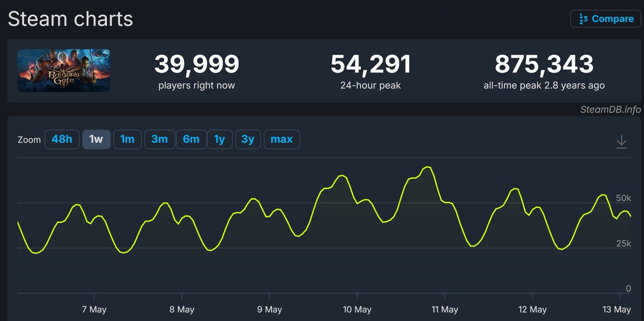Select the 48h zoom range
644x321 pixels.
point(62,140)
